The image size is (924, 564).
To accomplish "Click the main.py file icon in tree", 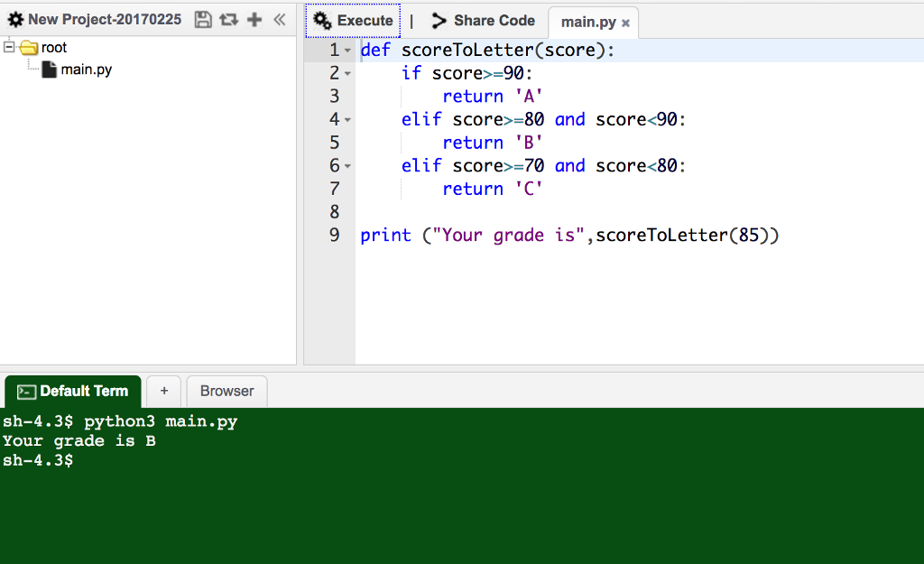I will click(51, 69).
